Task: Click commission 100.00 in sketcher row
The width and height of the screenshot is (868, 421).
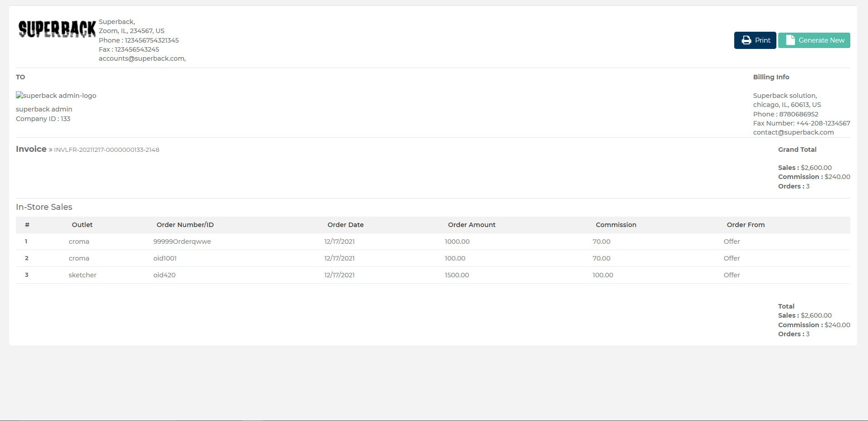Action: coord(603,275)
